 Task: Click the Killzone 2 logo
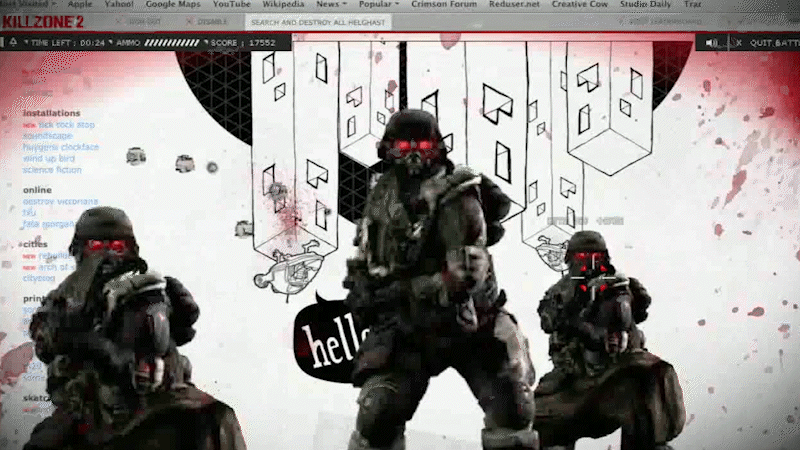(43, 22)
